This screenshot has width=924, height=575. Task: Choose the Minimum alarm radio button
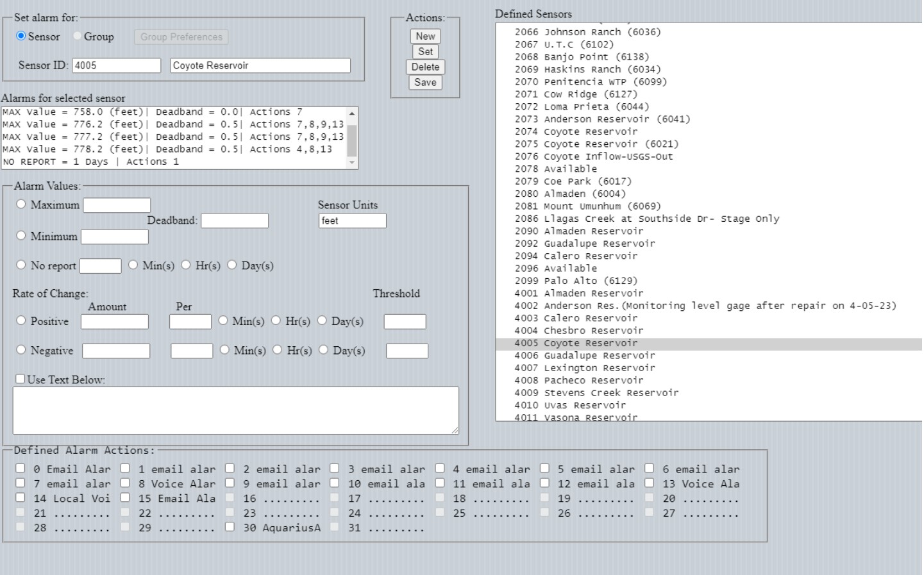[x=21, y=236]
